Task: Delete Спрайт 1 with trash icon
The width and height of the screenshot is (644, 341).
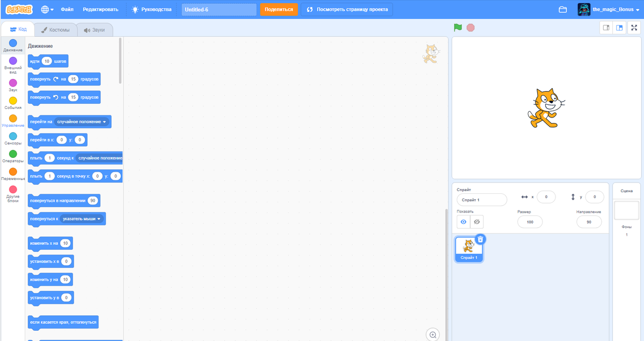Action: [481, 239]
